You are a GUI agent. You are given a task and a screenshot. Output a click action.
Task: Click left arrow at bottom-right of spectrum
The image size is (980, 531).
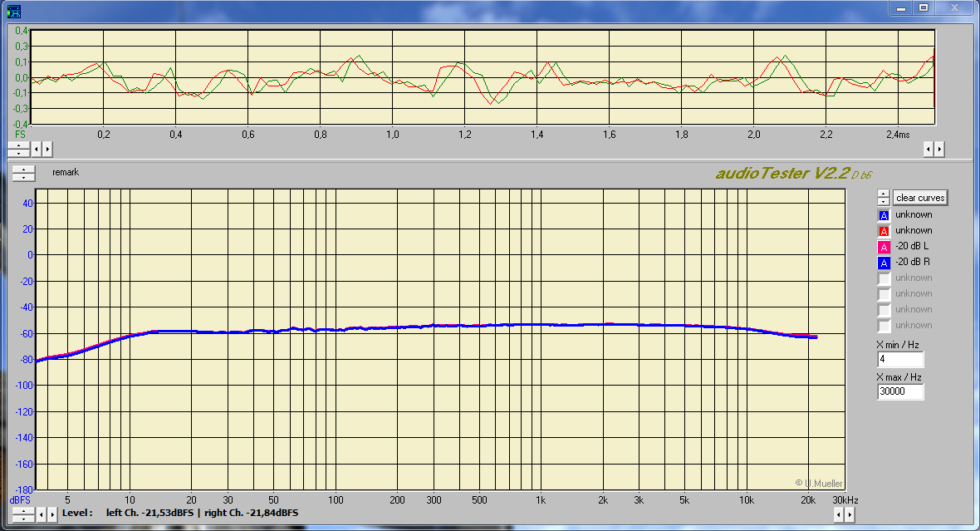(x=838, y=515)
